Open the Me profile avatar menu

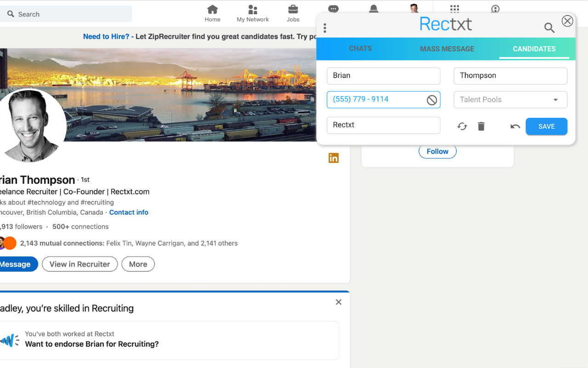click(x=414, y=8)
